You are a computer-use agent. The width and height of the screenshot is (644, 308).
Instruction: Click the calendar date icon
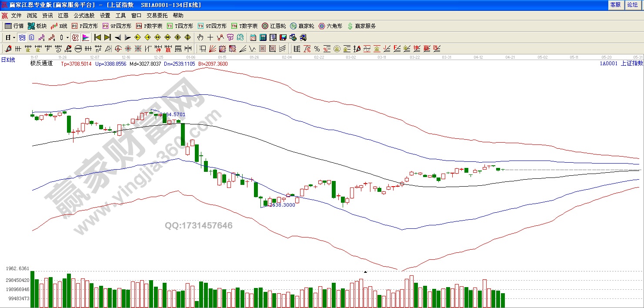pos(253,37)
